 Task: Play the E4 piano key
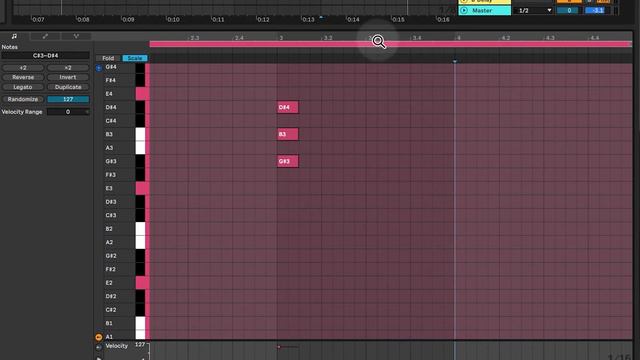coord(142,94)
